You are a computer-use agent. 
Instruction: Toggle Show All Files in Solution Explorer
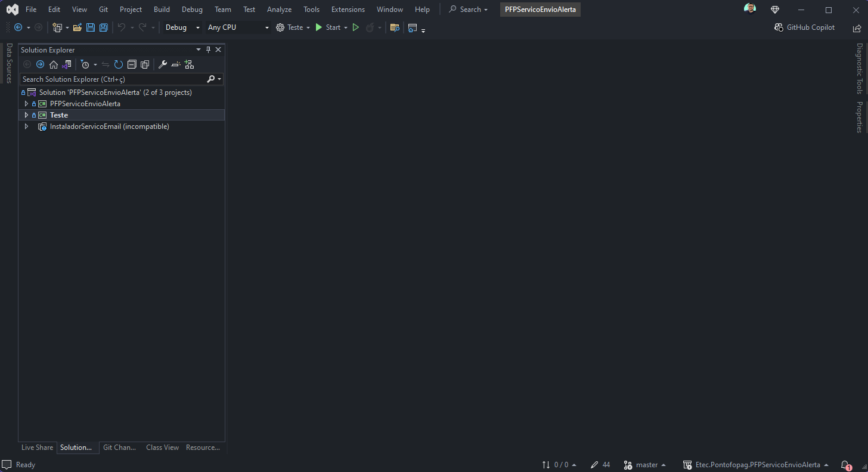pyautogui.click(x=145, y=64)
